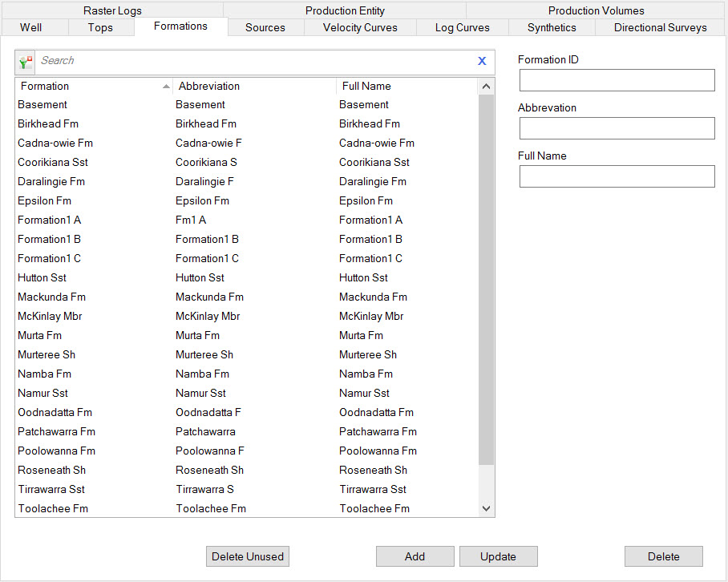
Task: Open the Directional Surveys tab
Action: 660,27
